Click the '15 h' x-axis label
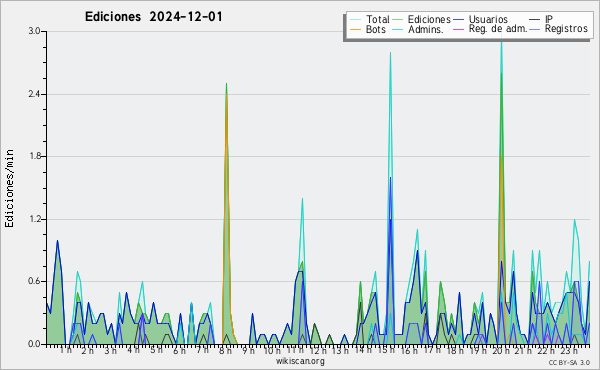The image size is (600, 370). (386, 351)
